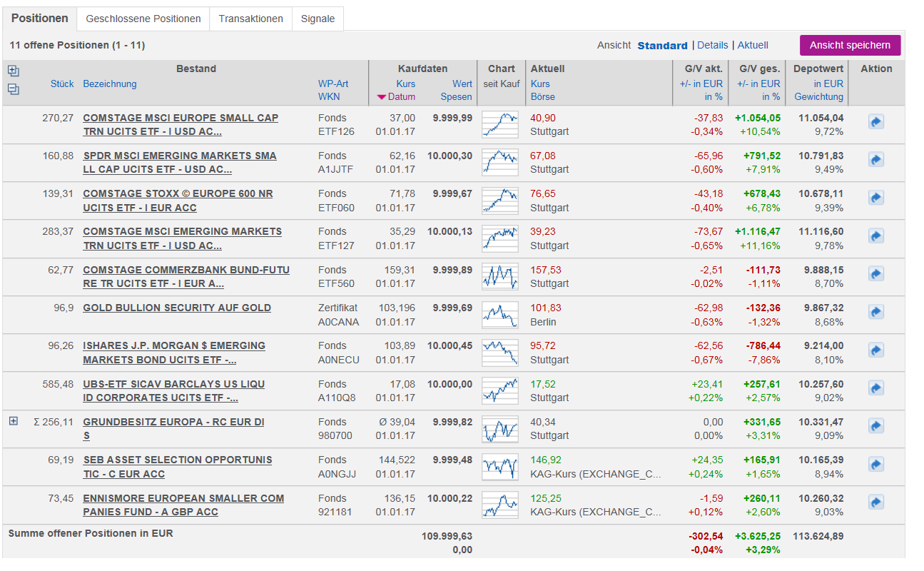Open the Transaktionen tab

pos(250,19)
